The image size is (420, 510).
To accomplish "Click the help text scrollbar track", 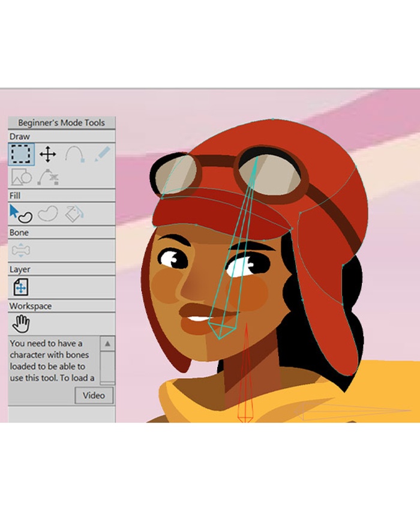I will coord(107,366).
